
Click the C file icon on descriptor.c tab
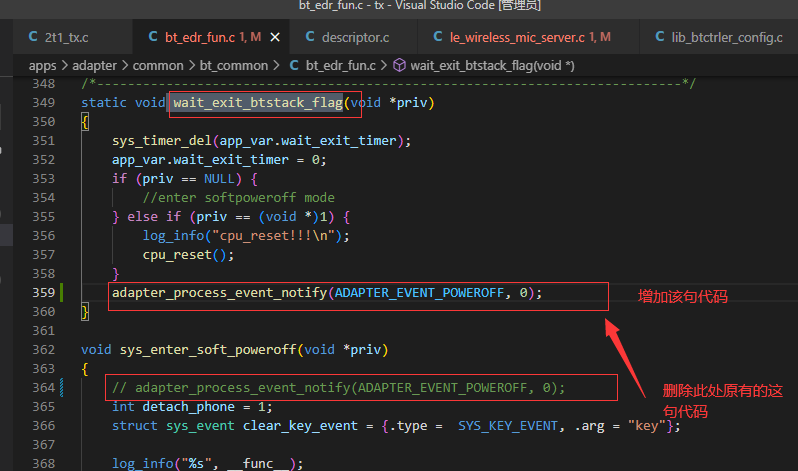coord(309,37)
